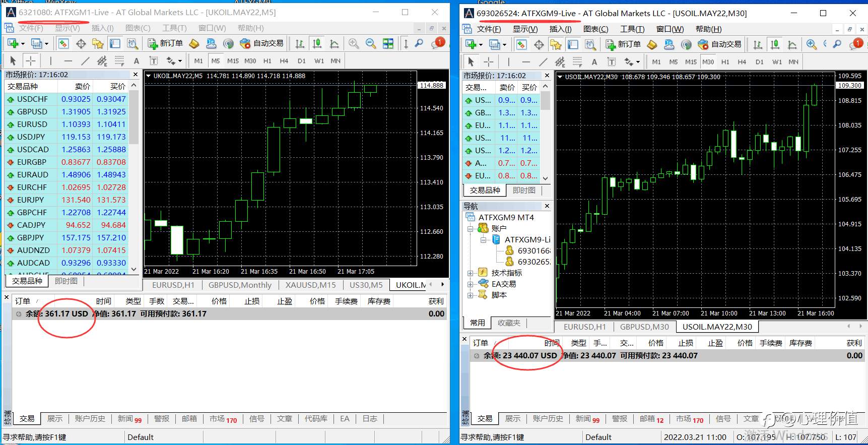Select M5 timeframe in right window

pyautogui.click(x=674, y=62)
